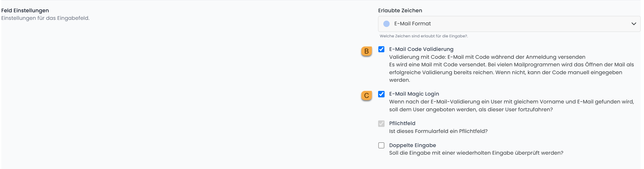This screenshot has width=644, height=169.
Task: Click the E-Mail Code Validierung label text
Action: tap(421, 49)
